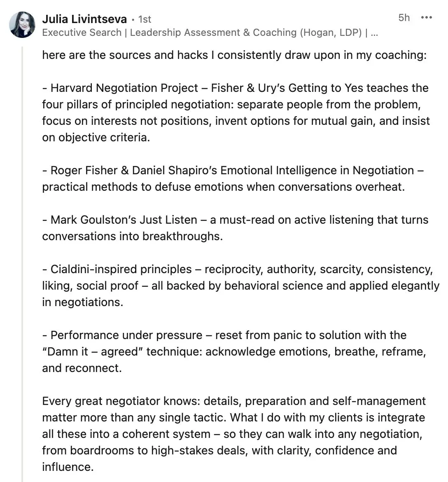This screenshot has height=482, width=448.
Task: Click the 1st connection degree badge
Action: (x=145, y=19)
